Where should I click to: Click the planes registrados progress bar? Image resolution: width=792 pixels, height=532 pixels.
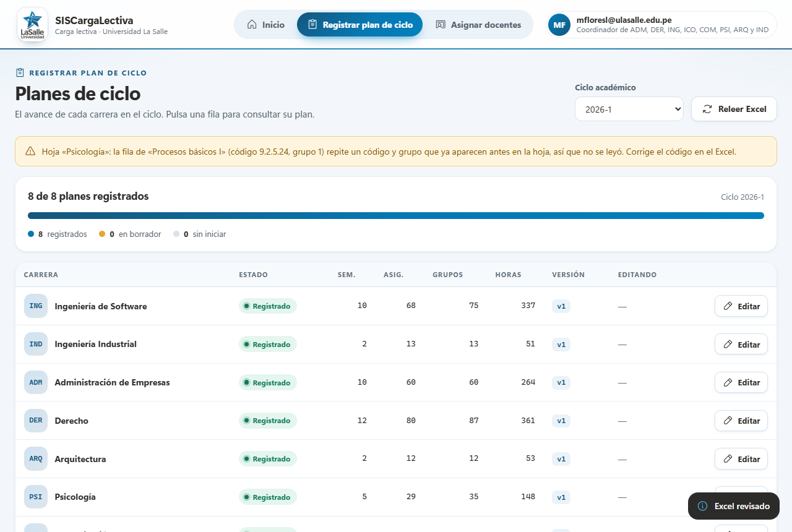coord(396,215)
